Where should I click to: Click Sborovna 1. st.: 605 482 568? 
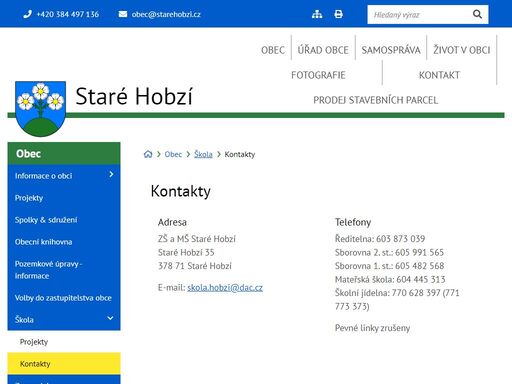[x=389, y=266]
